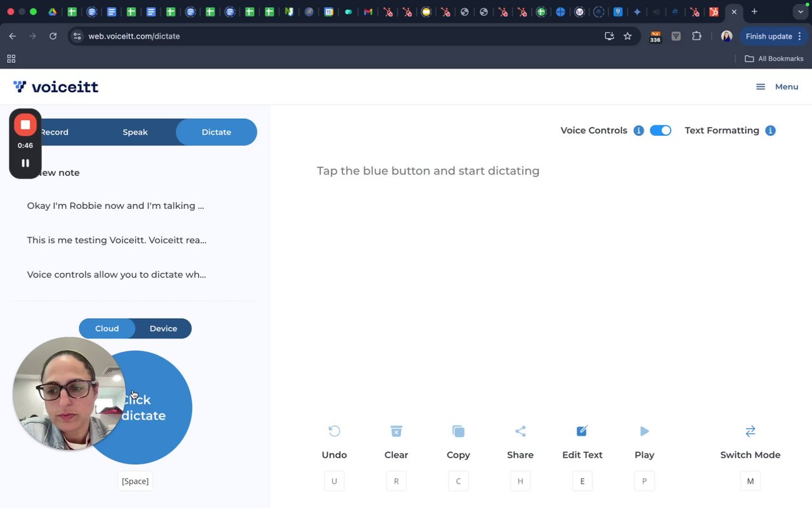The height and width of the screenshot is (508, 812).
Task: Open the All Bookmarks folder
Action: (774, 58)
